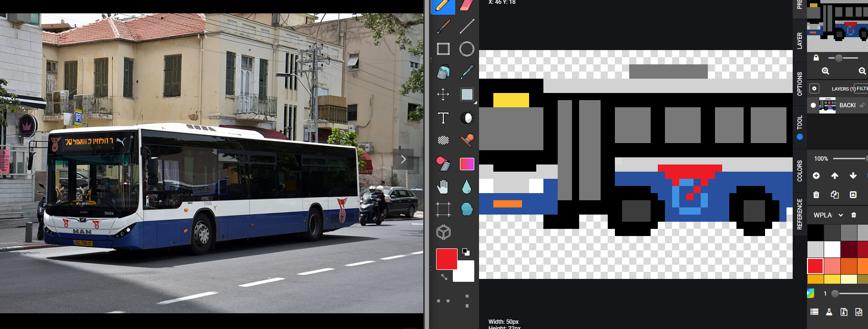Open the WPLA palette dropdown
This screenshot has height=329, width=868.
828,215
